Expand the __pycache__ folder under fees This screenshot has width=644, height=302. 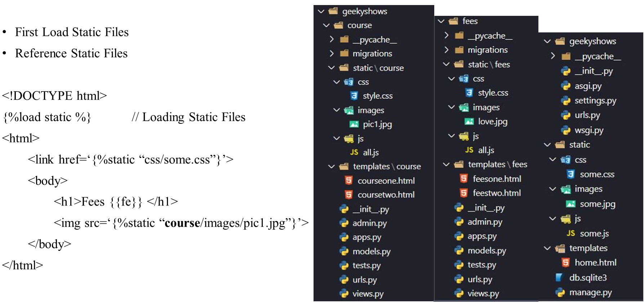(447, 36)
